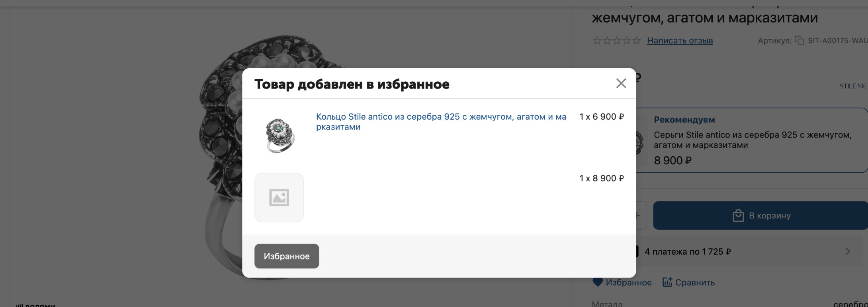Image resolution: width=868 pixels, height=307 pixels.
Task: Open the Избранное button in the dialog
Action: click(x=287, y=256)
